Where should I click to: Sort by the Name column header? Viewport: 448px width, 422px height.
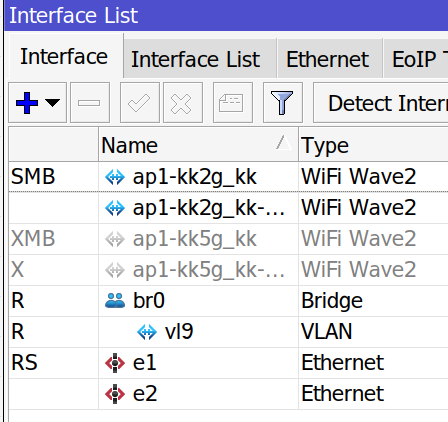(198, 145)
